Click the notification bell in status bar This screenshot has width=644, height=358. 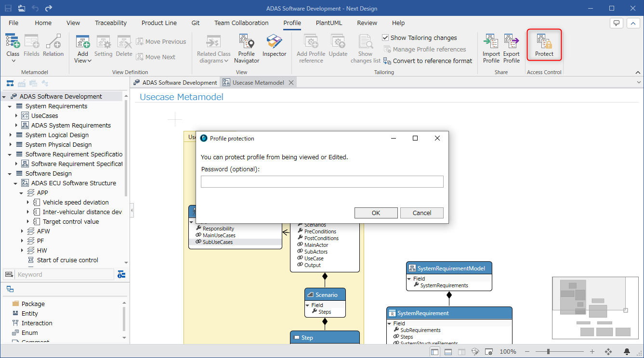pos(627,352)
